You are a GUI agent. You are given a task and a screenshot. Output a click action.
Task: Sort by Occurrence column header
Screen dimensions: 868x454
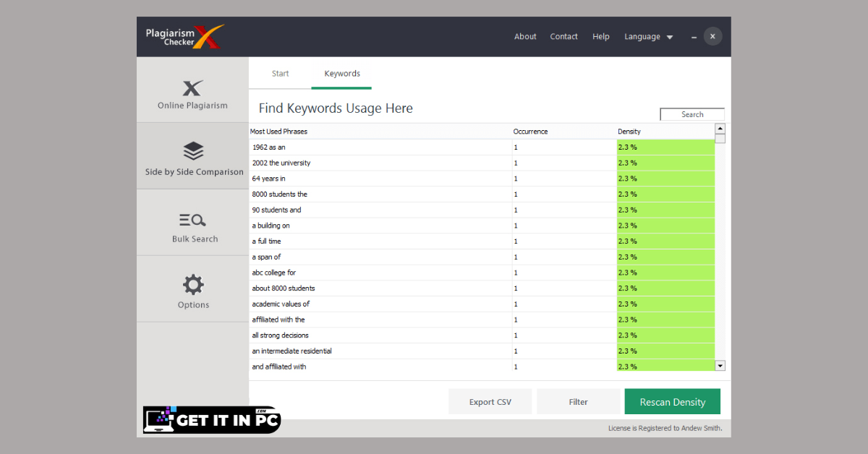(x=530, y=132)
